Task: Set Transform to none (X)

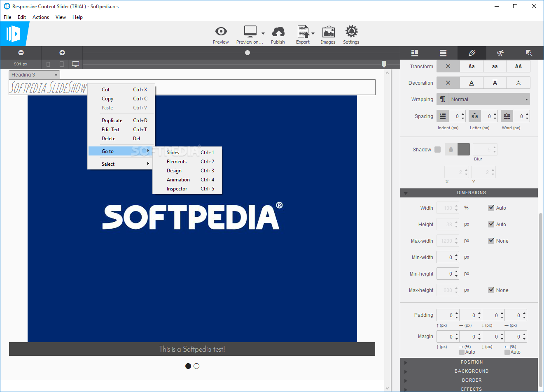Action: pos(448,66)
